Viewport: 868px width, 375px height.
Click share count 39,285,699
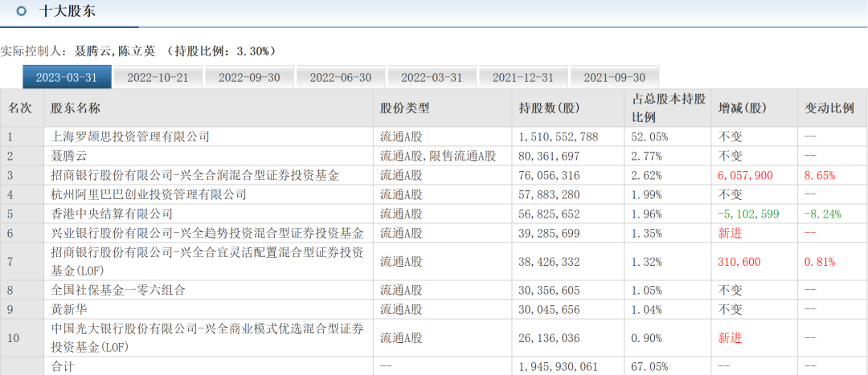click(x=550, y=233)
